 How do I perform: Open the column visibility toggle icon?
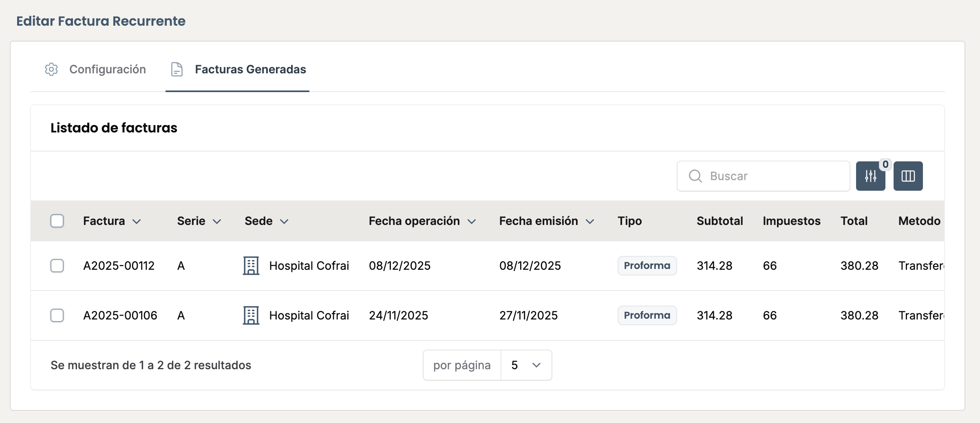(x=908, y=176)
